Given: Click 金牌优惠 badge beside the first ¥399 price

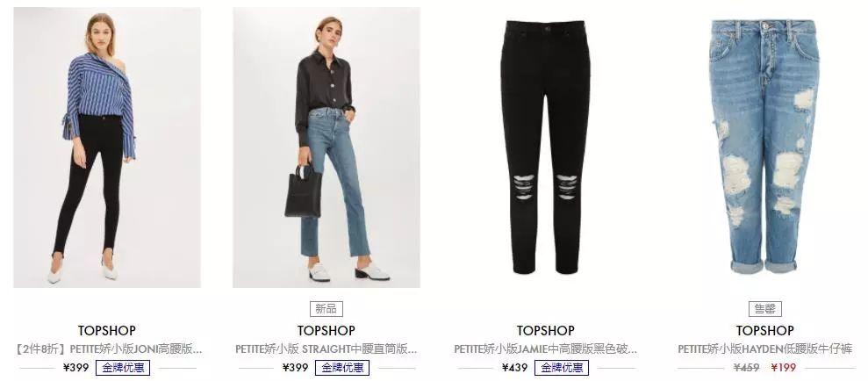Looking at the screenshot, I should [x=123, y=368].
